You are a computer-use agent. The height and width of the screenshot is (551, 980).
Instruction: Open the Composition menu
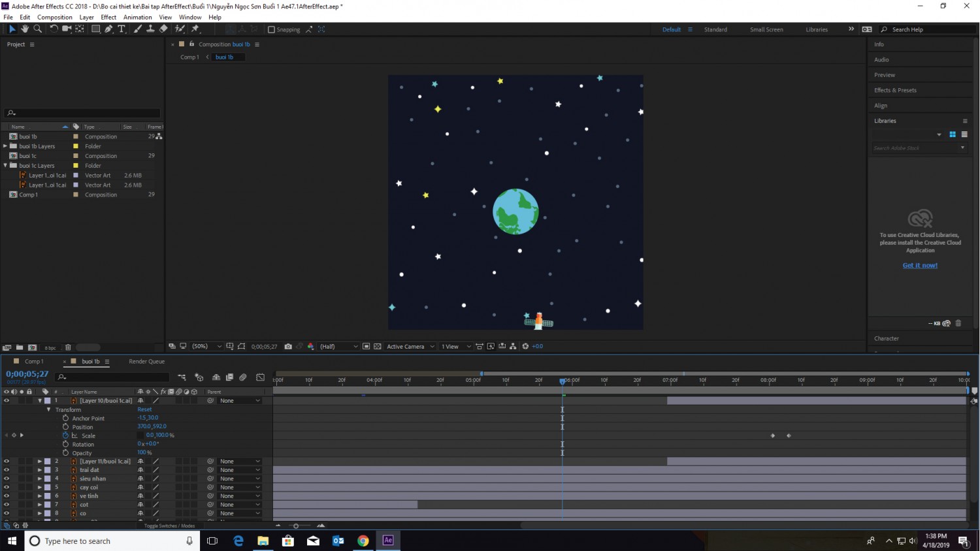[x=55, y=17]
